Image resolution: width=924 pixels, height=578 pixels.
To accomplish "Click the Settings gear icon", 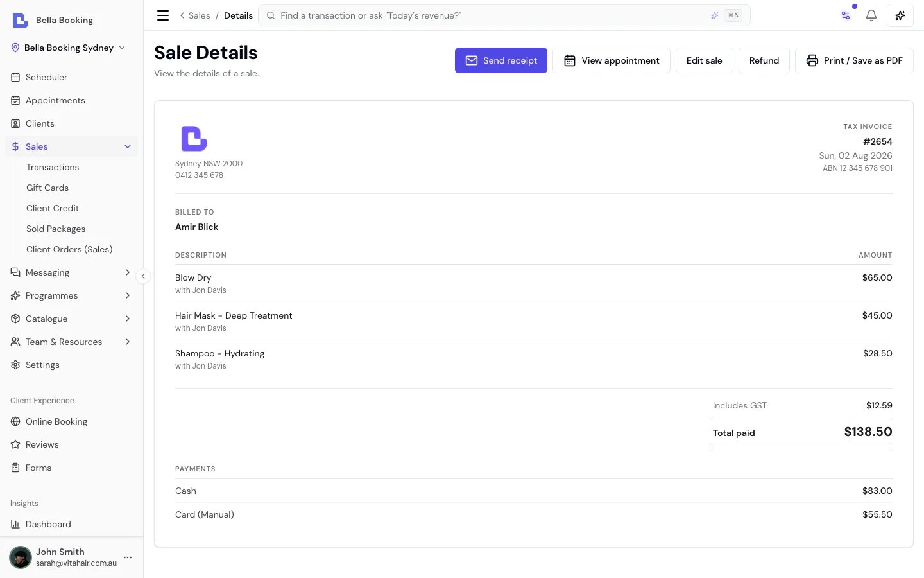I will coord(15,365).
